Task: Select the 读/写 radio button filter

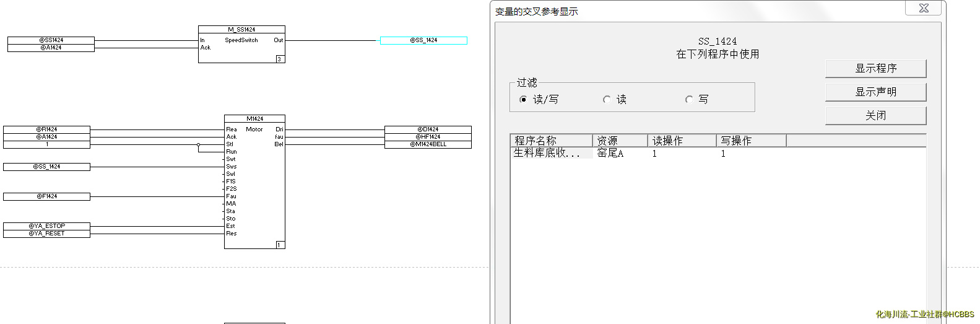Action: pyautogui.click(x=524, y=99)
